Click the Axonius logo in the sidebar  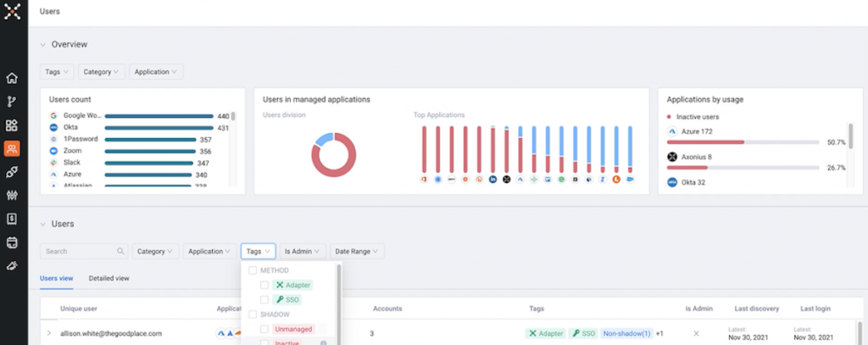tap(12, 11)
